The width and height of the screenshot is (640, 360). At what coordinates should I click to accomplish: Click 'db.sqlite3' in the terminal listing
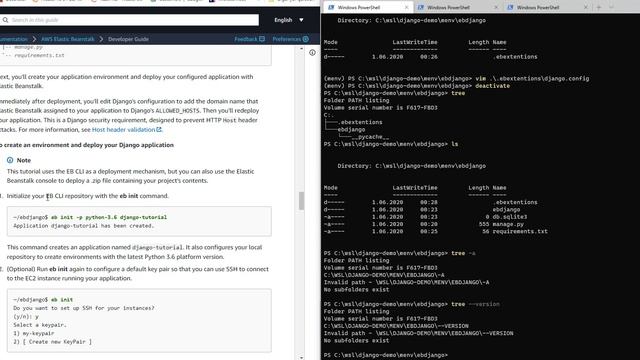coord(509,217)
